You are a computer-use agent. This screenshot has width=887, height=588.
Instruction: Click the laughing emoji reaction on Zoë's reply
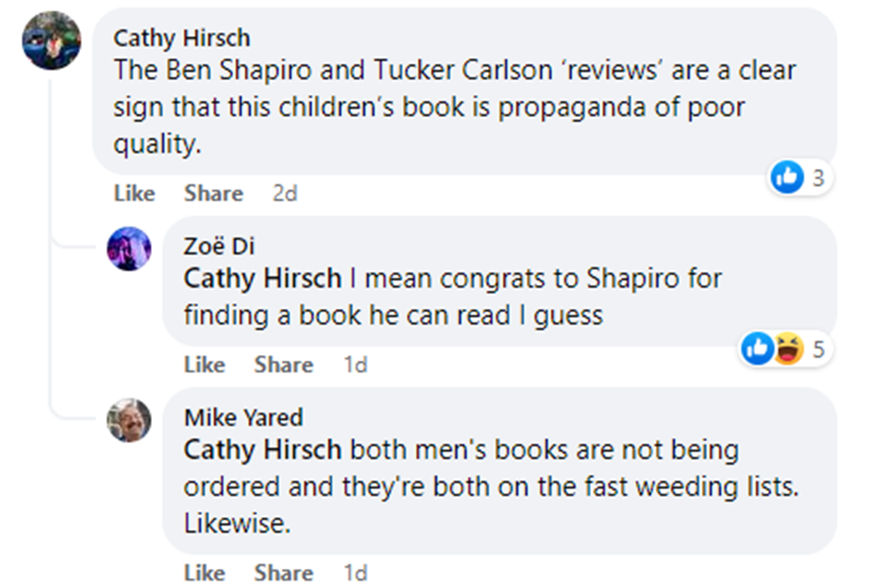pyautogui.click(x=788, y=349)
